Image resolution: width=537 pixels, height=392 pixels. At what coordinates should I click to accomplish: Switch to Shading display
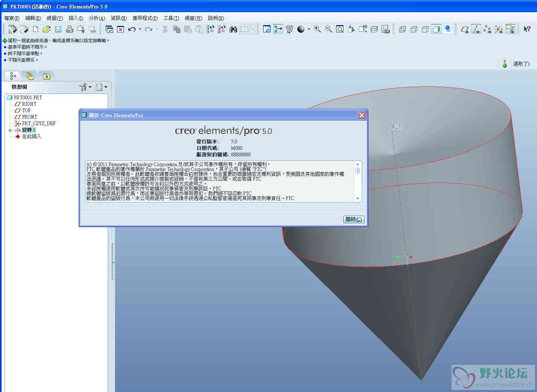(436, 29)
